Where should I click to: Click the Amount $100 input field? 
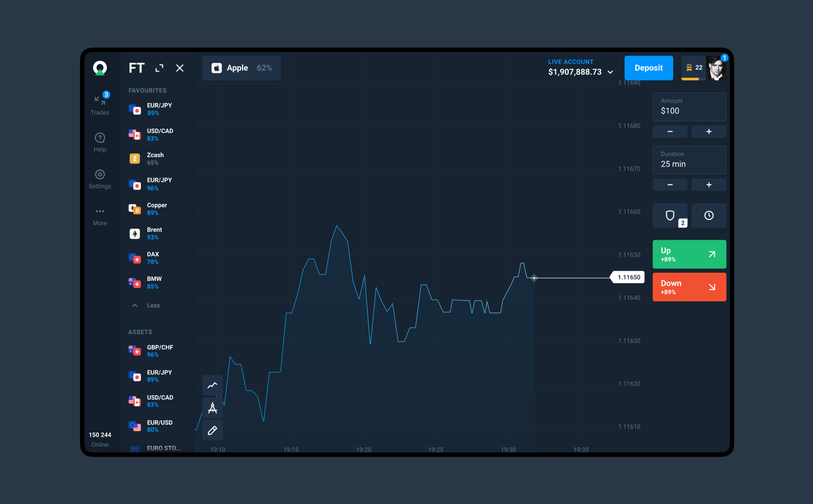(x=689, y=107)
